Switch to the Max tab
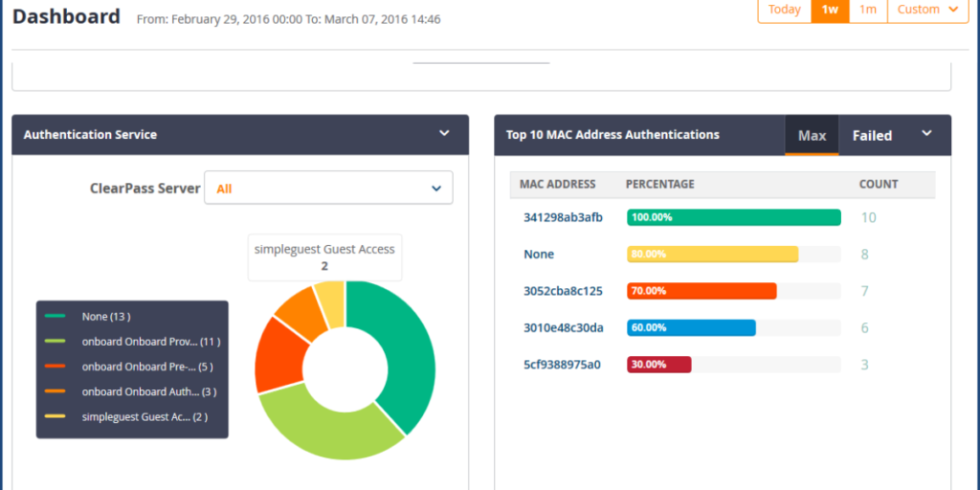The height and width of the screenshot is (490, 980). pyautogui.click(x=812, y=136)
